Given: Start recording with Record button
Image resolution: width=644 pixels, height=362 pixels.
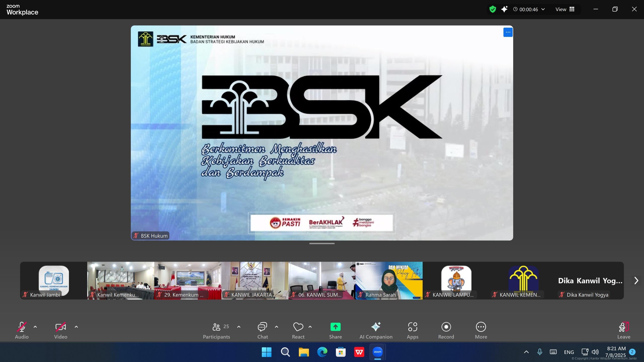Looking at the screenshot, I should (x=446, y=331).
